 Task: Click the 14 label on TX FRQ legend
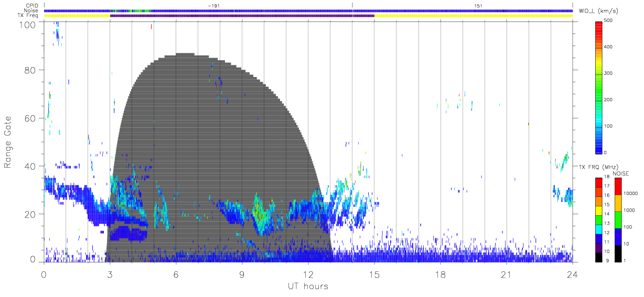coord(608,214)
